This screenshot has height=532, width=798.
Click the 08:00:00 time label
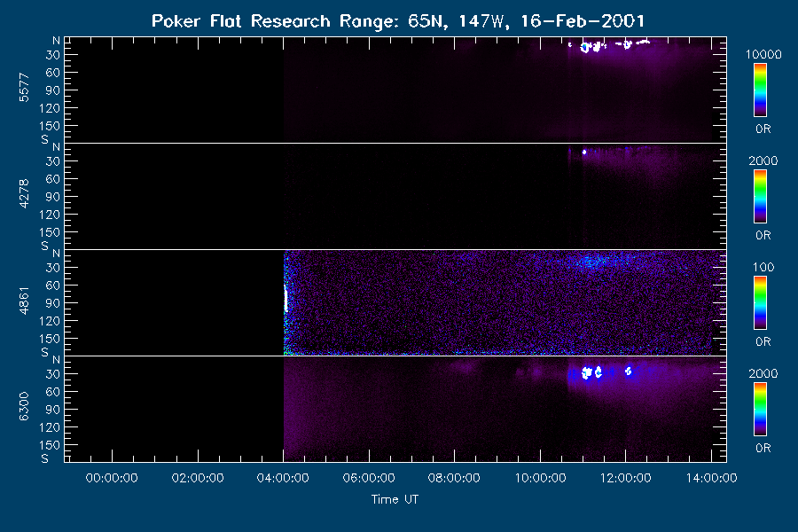point(454,478)
